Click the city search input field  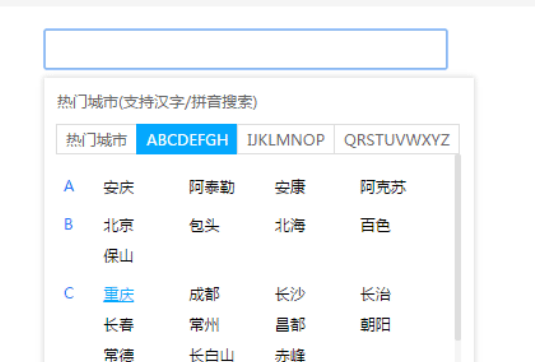(246, 49)
